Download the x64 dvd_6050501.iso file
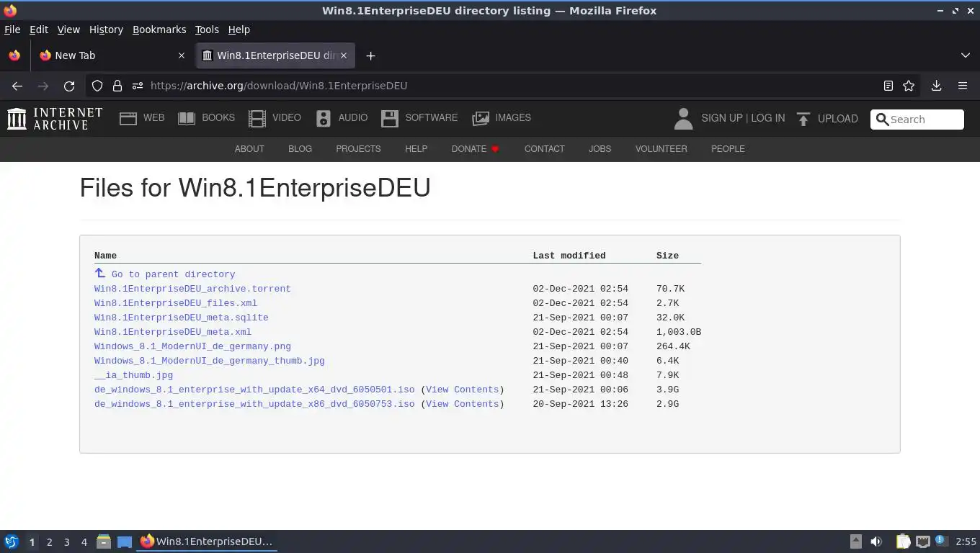 254,390
